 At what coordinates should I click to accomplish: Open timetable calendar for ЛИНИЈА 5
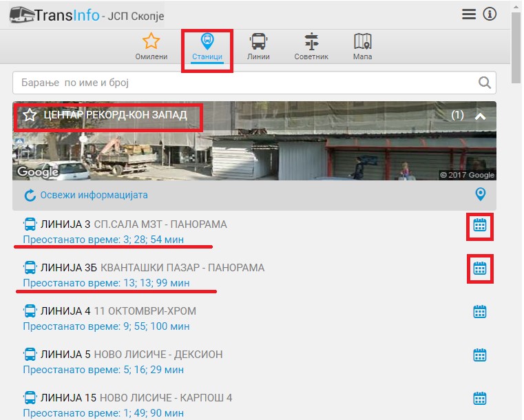coord(480,355)
